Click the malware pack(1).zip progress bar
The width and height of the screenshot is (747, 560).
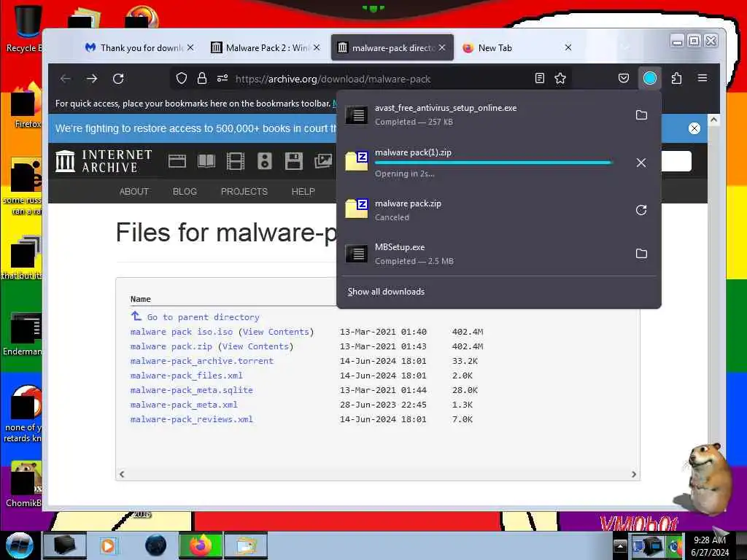pos(492,163)
